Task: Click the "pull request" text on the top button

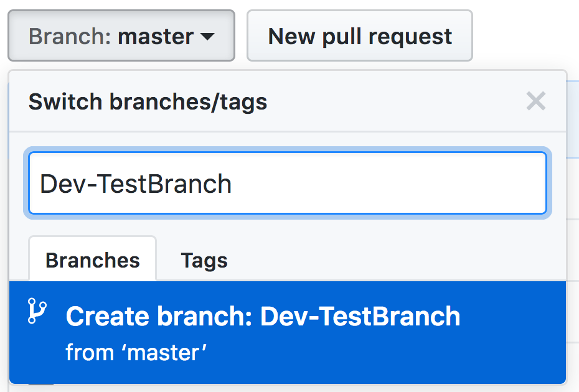Action: pyautogui.click(x=387, y=37)
